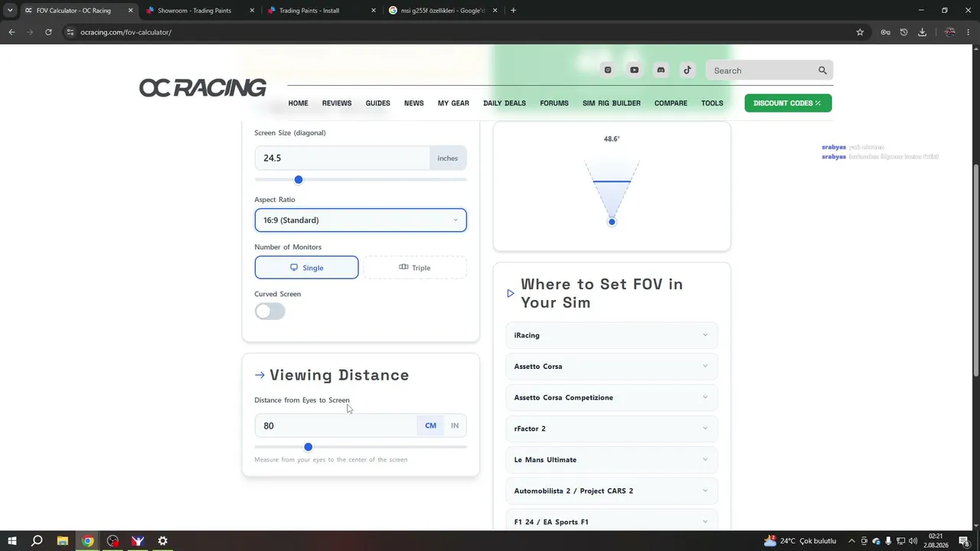Click the Screen Size input showing 24.5
This screenshot has width=980, height=551.
(342, 158)
